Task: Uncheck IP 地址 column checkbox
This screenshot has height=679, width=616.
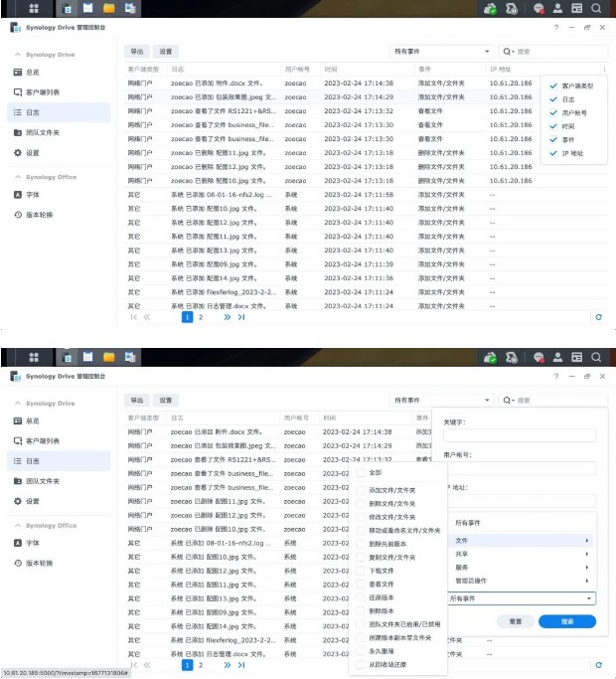Action: pyautogui.click(x=553, y=153)
